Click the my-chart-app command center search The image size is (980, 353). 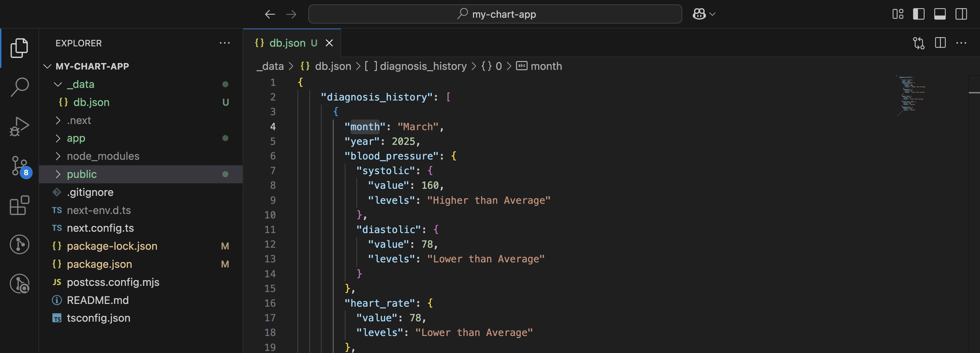tap(495, 14)
